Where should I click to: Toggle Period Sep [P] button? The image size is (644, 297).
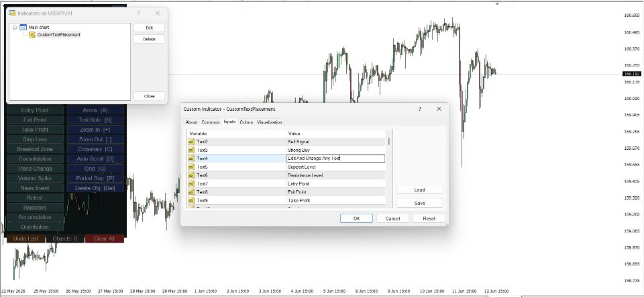(x=95, y=179)
